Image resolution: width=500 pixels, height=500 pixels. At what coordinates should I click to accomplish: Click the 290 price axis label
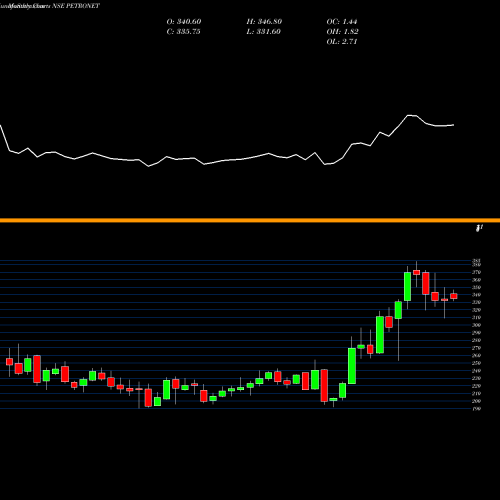[476, 333]
